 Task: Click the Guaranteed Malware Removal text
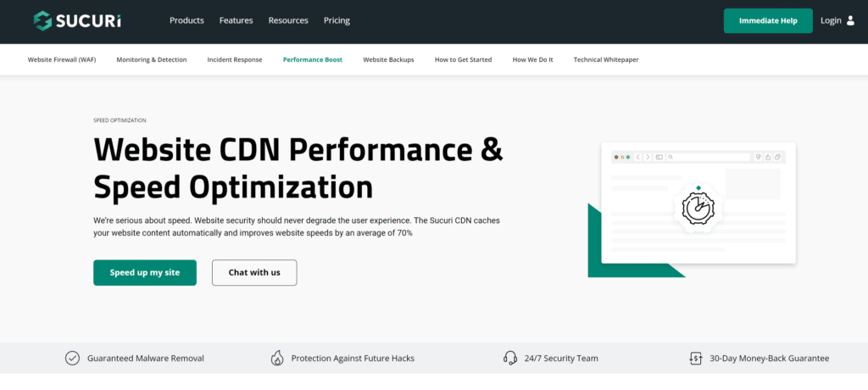(x=146, y=359)
